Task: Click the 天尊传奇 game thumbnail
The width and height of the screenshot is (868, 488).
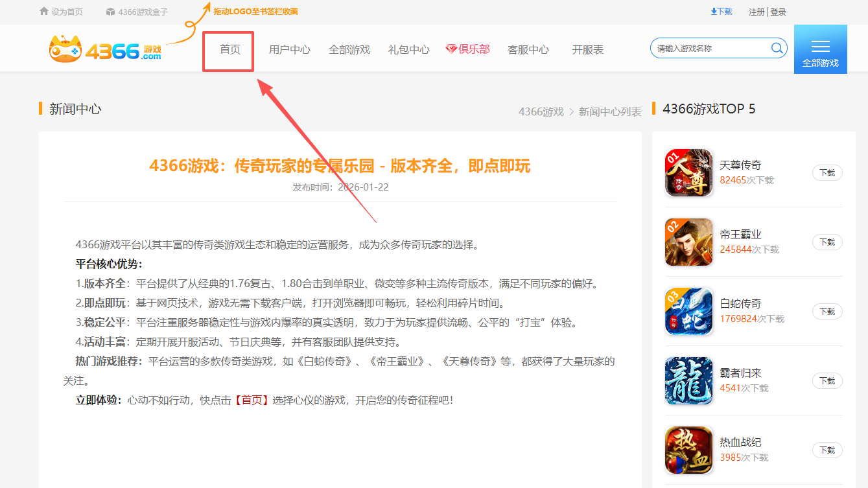Action: [688, 172]
